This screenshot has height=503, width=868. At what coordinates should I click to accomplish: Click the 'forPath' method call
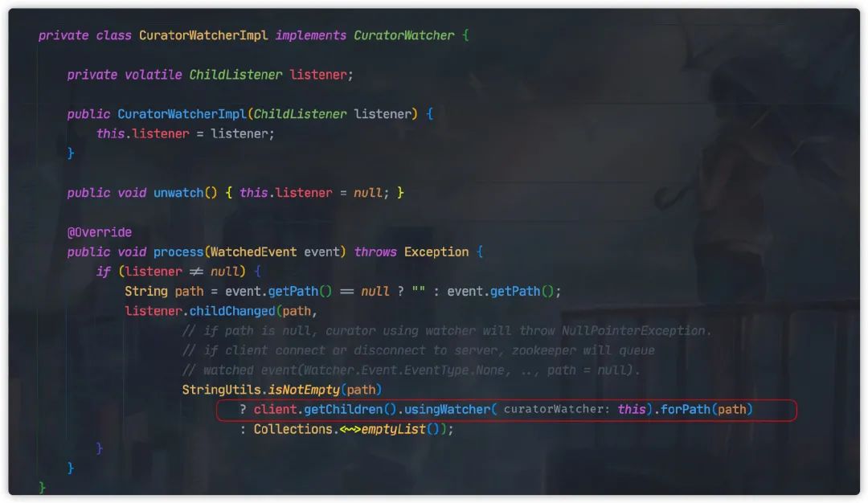pos(686,410)
